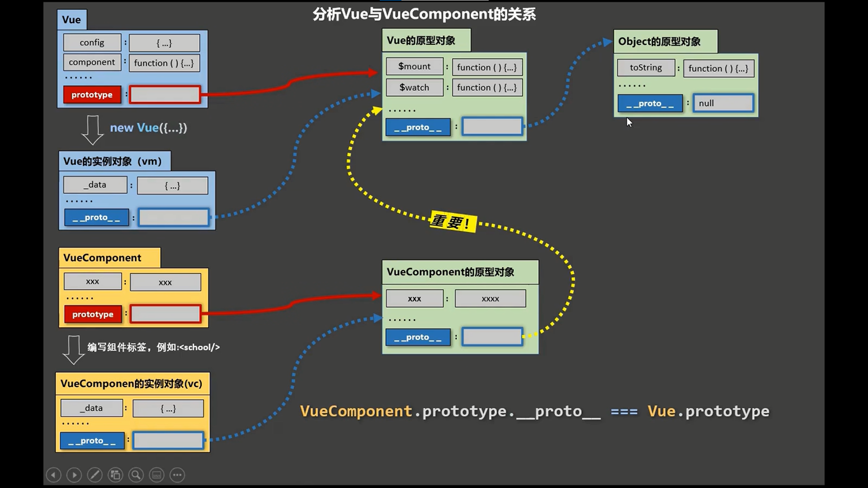868x488 pixels.
Task: Select red 'prototype' label in VueComponent box
Action: (x=93, y=314)
